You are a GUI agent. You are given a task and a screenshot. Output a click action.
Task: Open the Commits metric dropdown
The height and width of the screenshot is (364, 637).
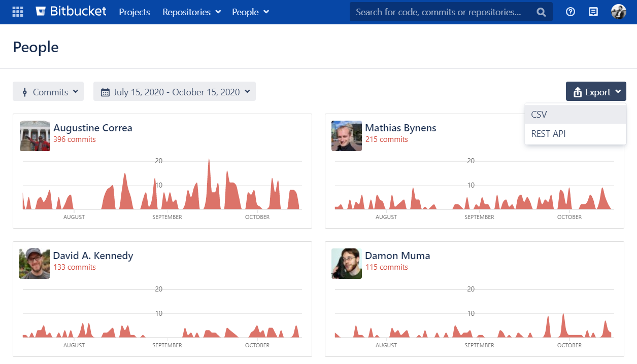(48, 91)
